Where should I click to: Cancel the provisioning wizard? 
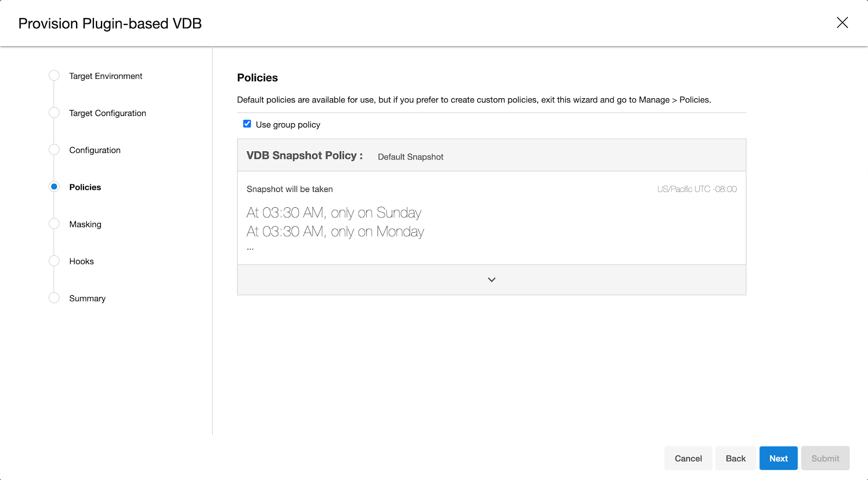pos(688,458)
